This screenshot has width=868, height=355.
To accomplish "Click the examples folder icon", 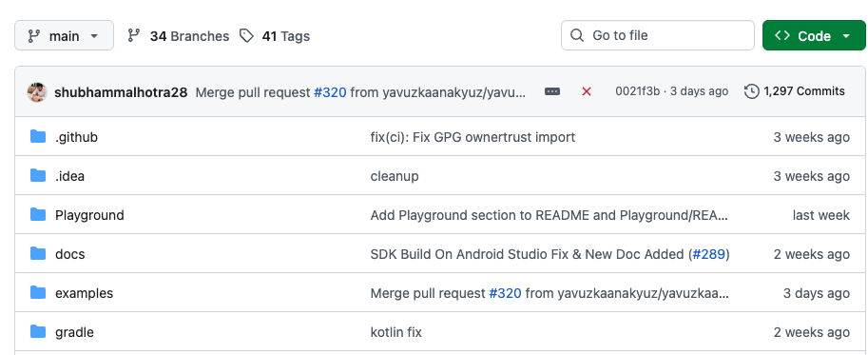I will (x=38, y=292).
